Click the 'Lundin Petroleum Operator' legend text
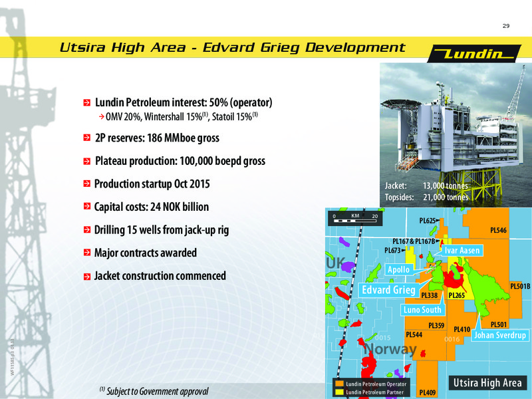Viewport: 532px width, 399px height. [x=376, y=384]
